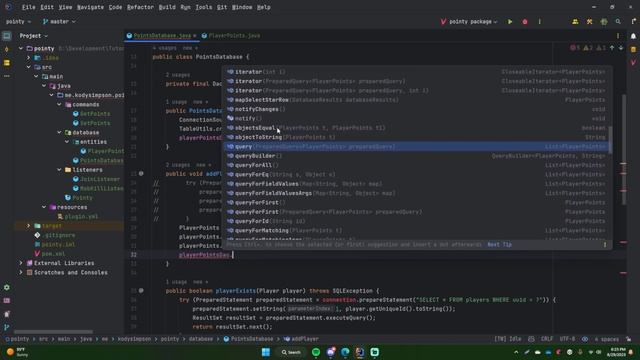Viewport: 640px width, 360px height.
Task: Select the PointsDatabase.java tab
Action: point(162,36)
